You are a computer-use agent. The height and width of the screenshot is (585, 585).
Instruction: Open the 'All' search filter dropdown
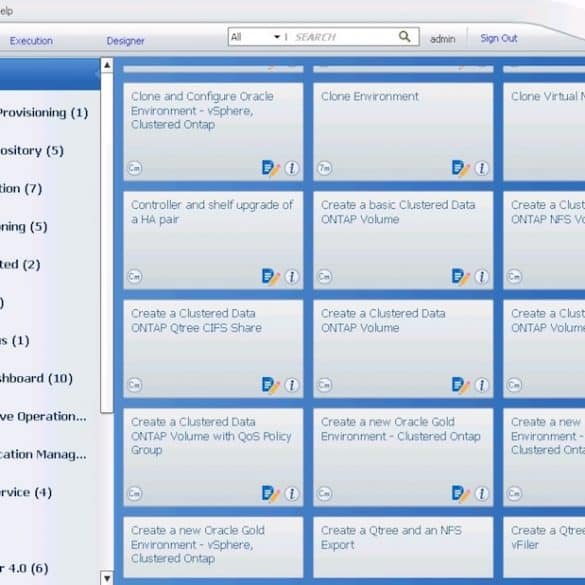[256, 37]
